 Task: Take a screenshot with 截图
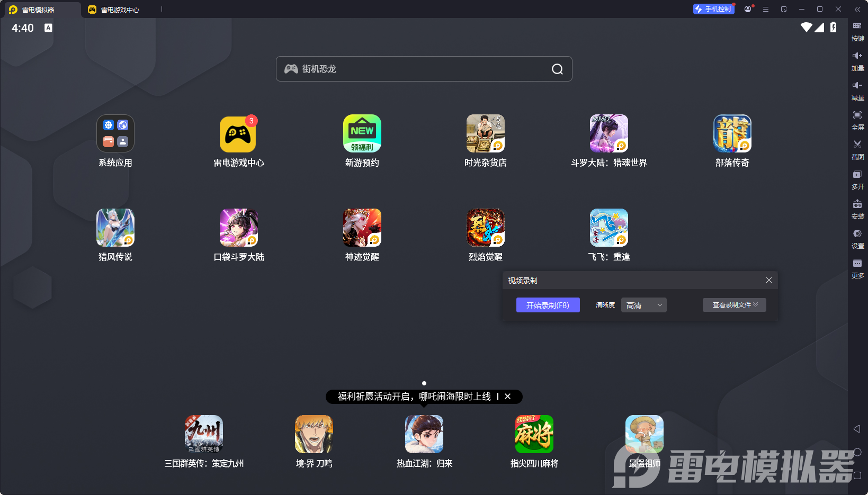(x=857, y=150)
